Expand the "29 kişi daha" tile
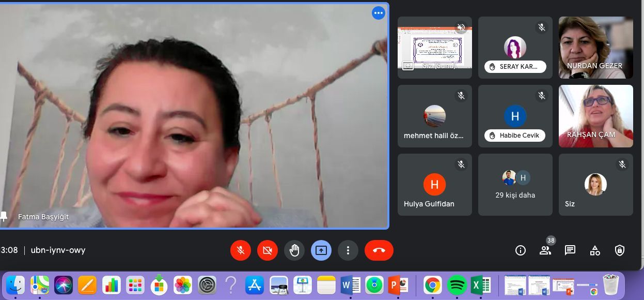This screenshot has width=644, height=300. tap(515, 185)
